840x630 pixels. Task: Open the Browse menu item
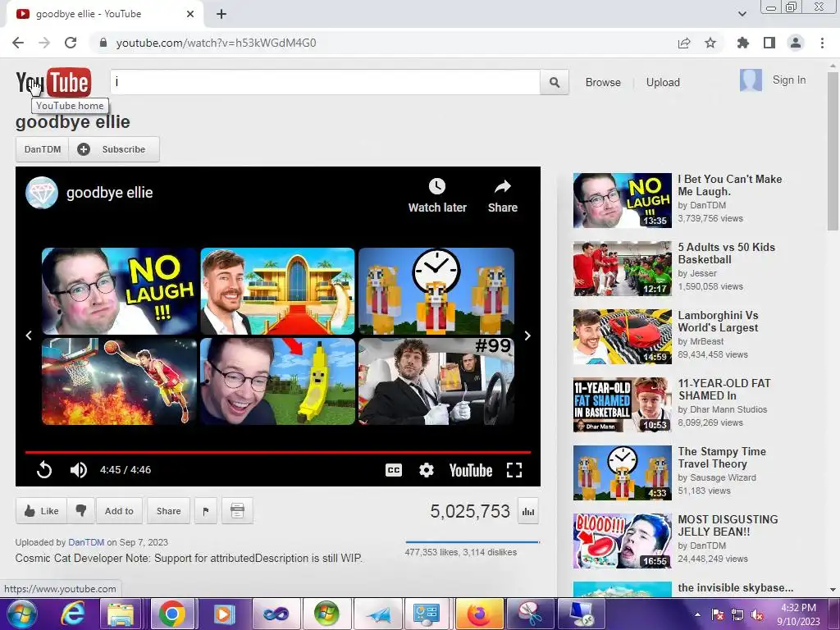tap(603, 83)
